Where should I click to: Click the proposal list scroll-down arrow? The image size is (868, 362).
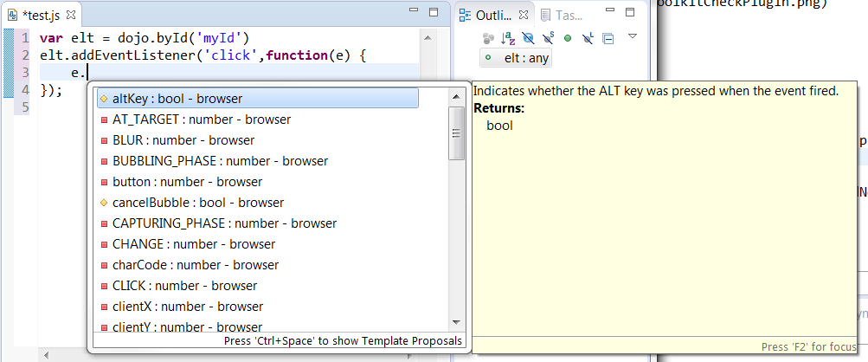pyautogui.click(x=457, y=322)
